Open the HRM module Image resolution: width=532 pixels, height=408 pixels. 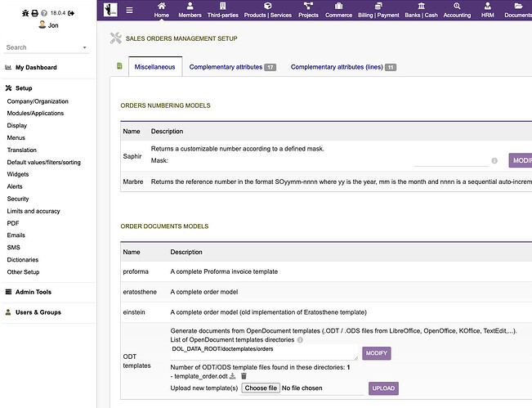488,10
